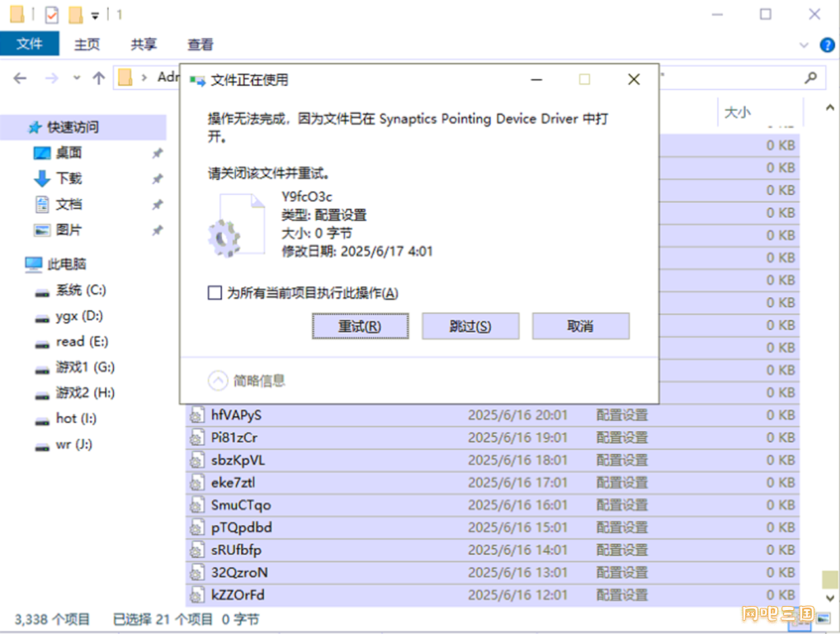The width and height of the screenshot is (840, 634).
Task: Open recent locations dropdown arrow
Action: pyautogui.click(x=77, y=78)
